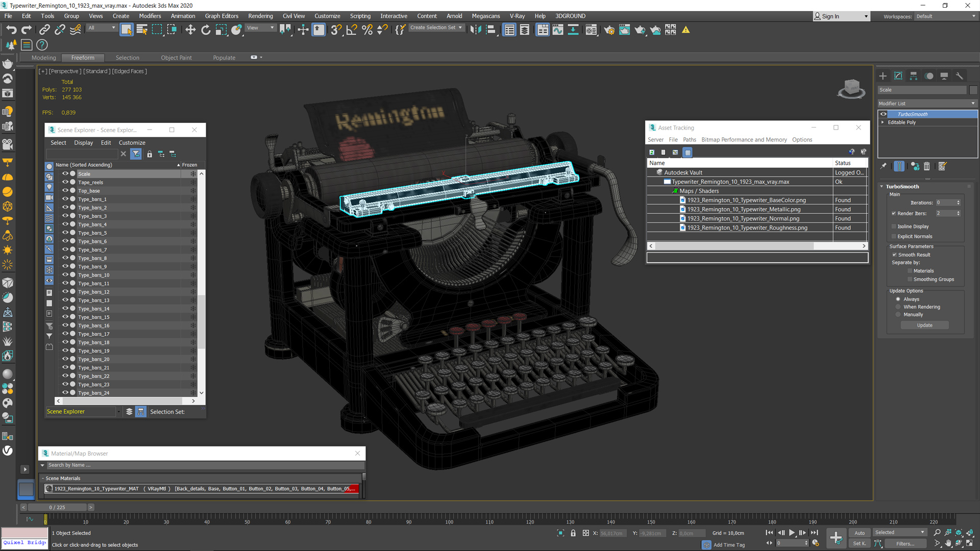Viewport: 980px width, 551px height.
Task: Refresh assets in Asset Tracking toolbar
Action: click(652, 152)
